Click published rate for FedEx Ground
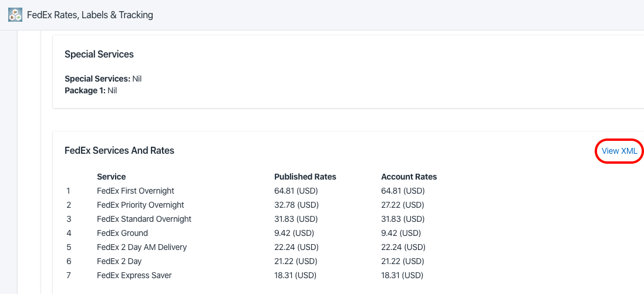The width and height of the screenshot is (644, 294). click(294, 233)
